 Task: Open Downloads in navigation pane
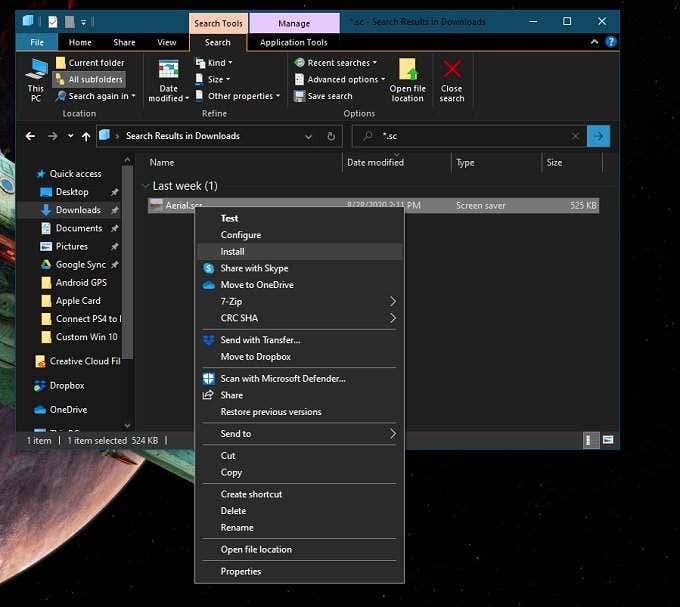pyautogui.click(x=78, y=210)
